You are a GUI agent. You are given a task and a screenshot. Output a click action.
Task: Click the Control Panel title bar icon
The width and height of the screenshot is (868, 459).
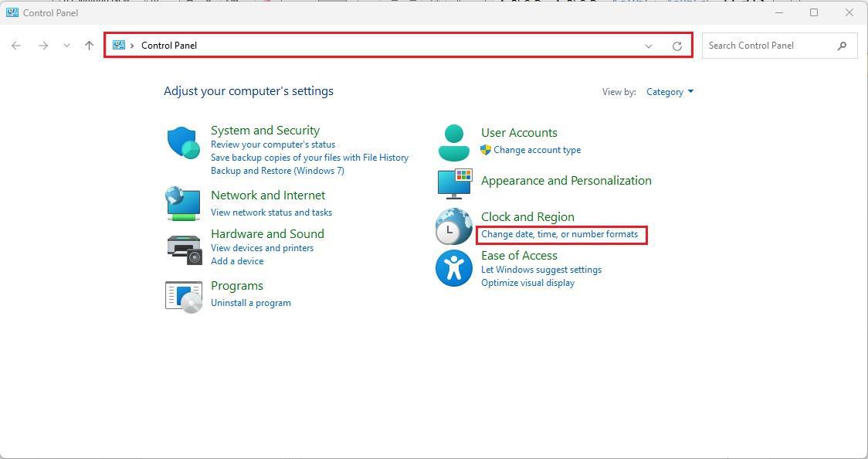[12, 12]
